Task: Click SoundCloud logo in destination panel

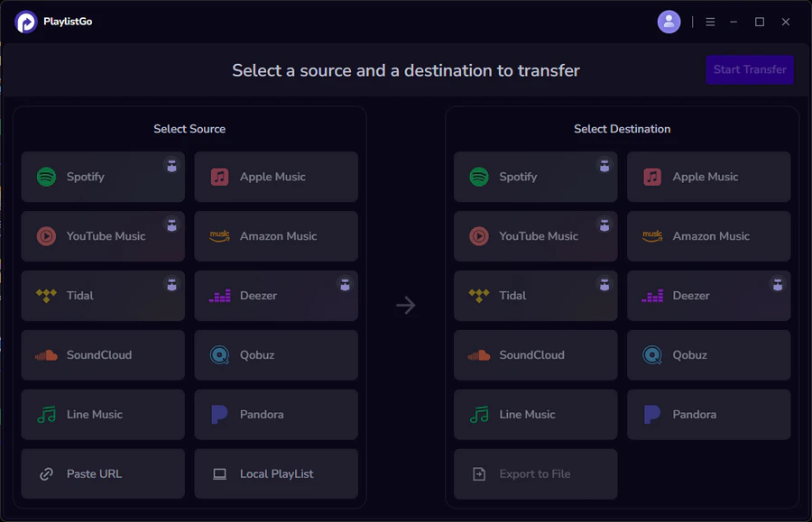Action: tap(479, 355)
